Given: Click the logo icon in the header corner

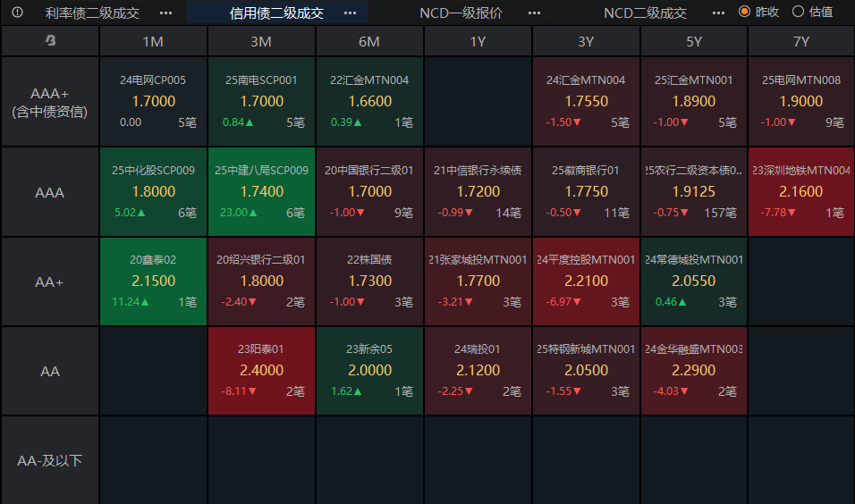Looking at the screenshot, I should pos(50,40).
